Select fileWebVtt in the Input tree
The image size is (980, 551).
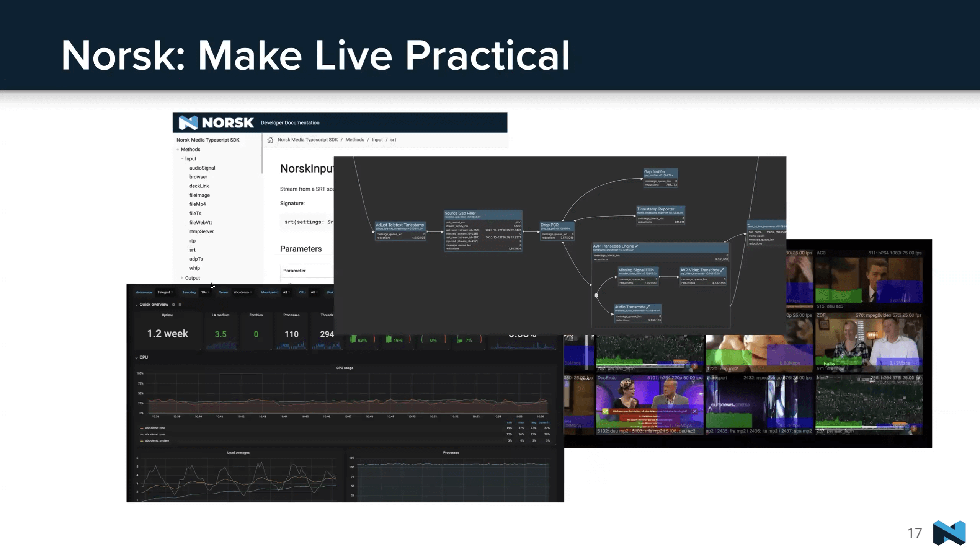coord(201,222)
